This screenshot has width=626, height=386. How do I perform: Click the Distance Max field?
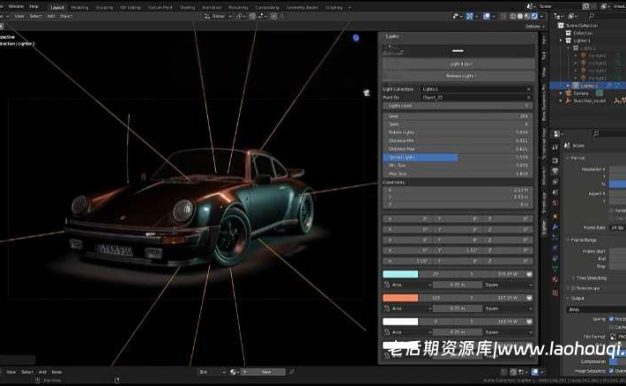point(458,149)
